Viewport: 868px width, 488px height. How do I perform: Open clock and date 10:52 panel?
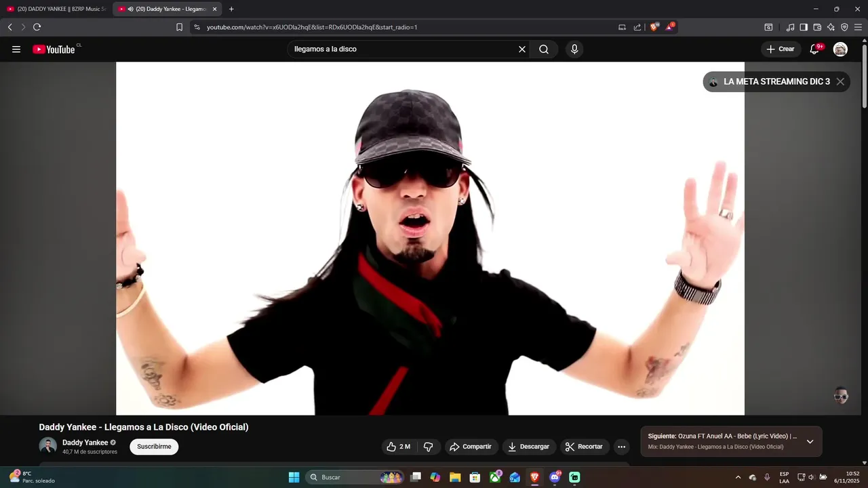846,477
